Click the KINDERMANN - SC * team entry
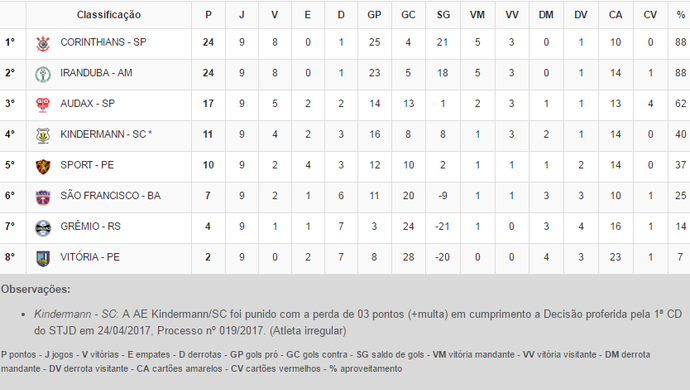Screen dimensions: 690x390 pyautogui.click(x=106, y=134)
